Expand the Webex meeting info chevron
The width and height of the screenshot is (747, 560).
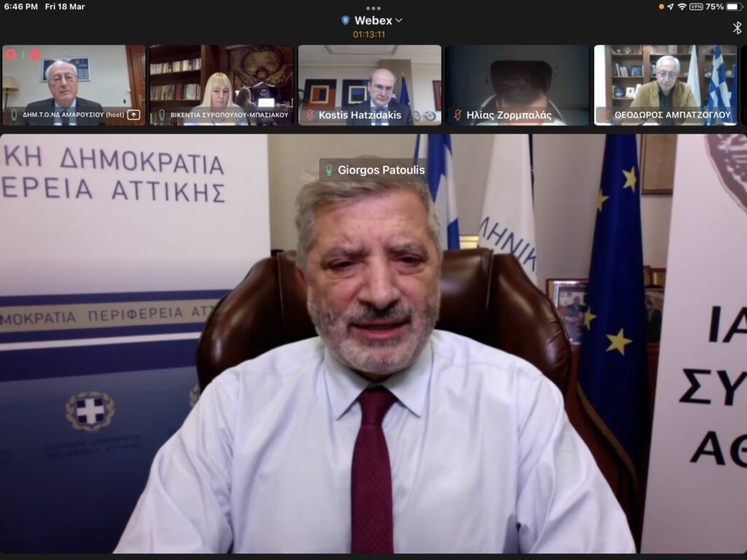[399, 20]
